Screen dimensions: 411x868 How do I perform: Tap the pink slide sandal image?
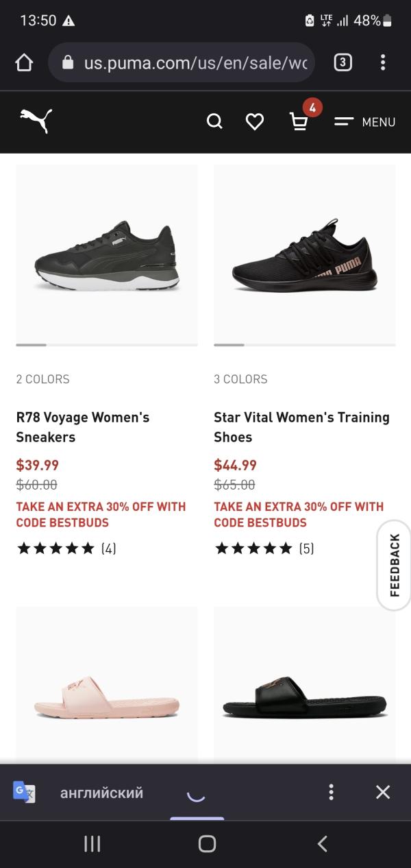coord(107,699)
